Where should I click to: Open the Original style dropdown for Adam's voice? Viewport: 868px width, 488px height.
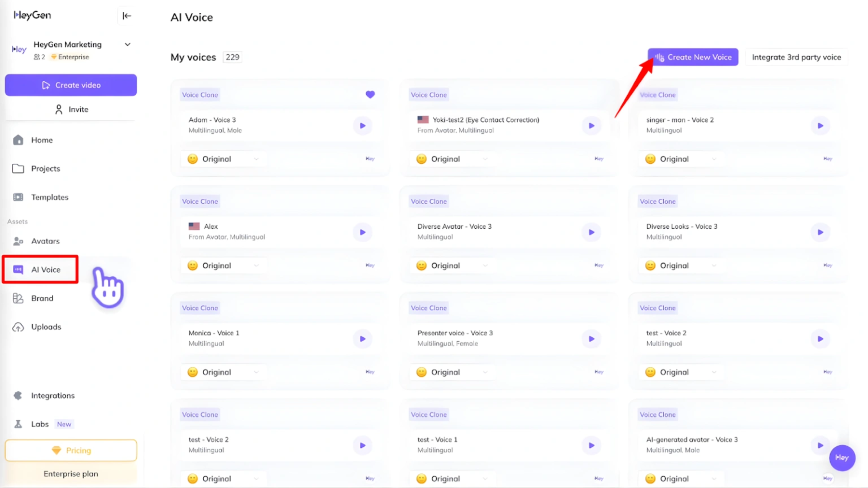click(223, 159)
